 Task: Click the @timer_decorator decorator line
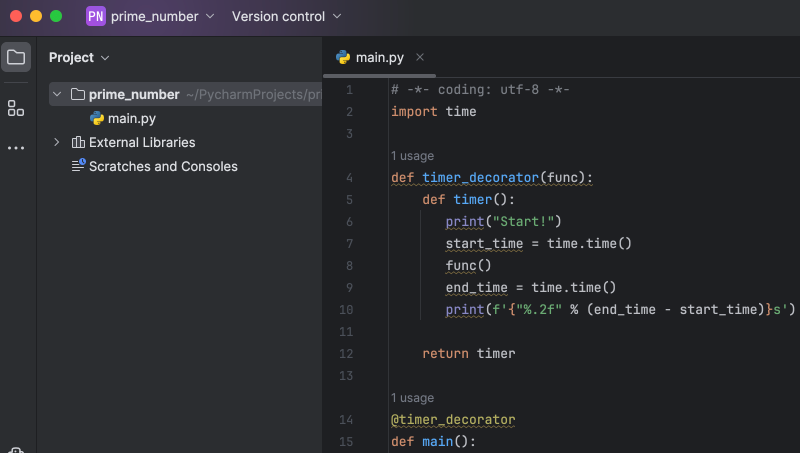point(453,419)
